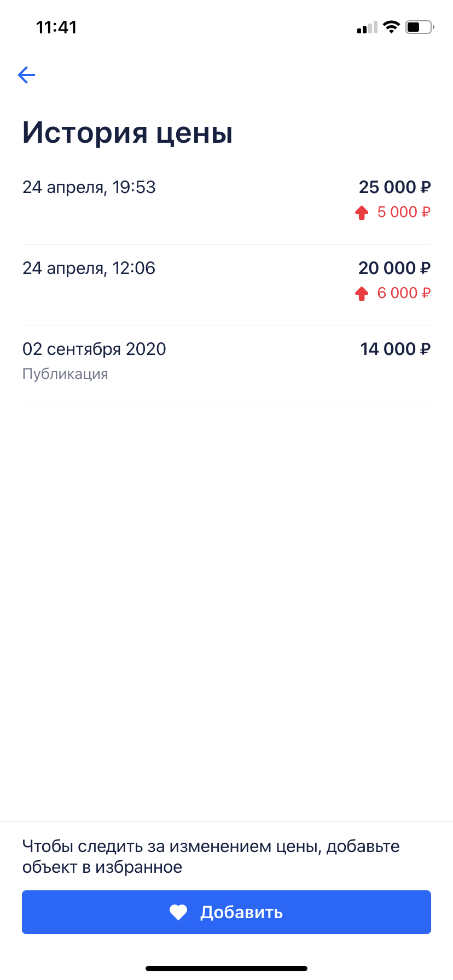Tap the 25 000 ₽ price
The width and height of the screenshot is (453, 980).
click(394, 187)
